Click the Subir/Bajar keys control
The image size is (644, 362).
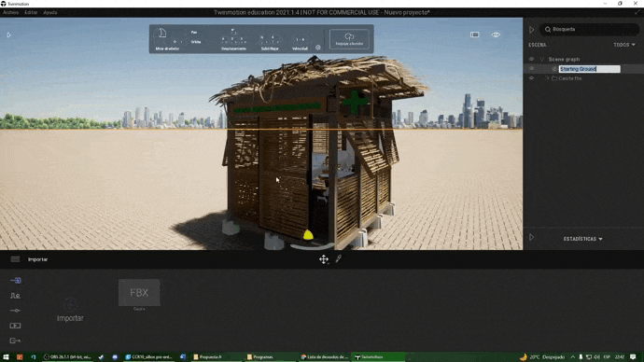270,41
